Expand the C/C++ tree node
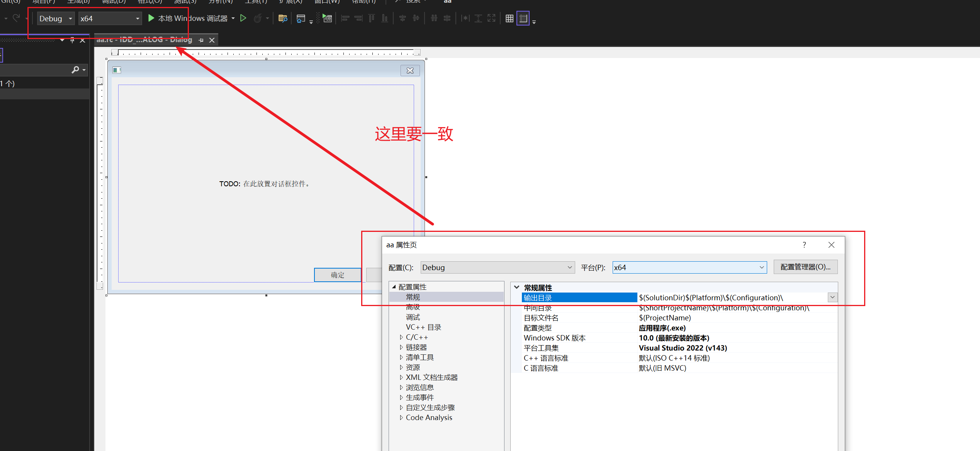980x451 pixels. point(401,337)
